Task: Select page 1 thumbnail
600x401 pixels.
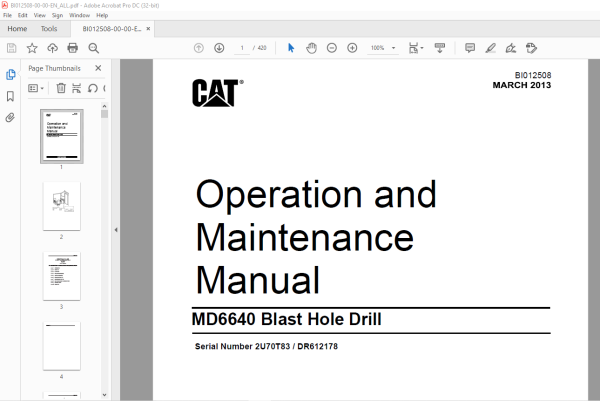Action: 62,136
